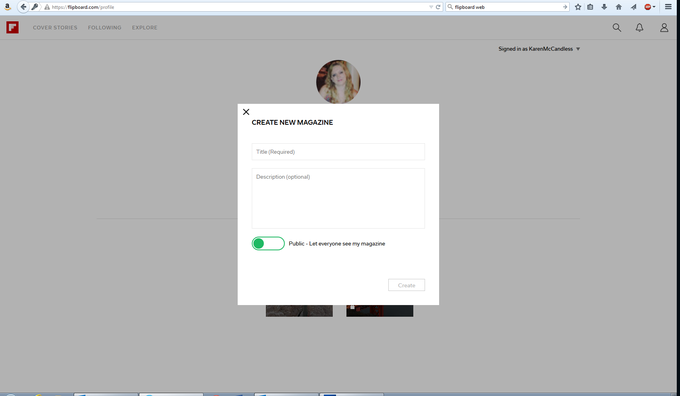The width and height of the screenshot is (680, 396).
Task: Click the Title (Required) field
Action: tap(338, 152)
